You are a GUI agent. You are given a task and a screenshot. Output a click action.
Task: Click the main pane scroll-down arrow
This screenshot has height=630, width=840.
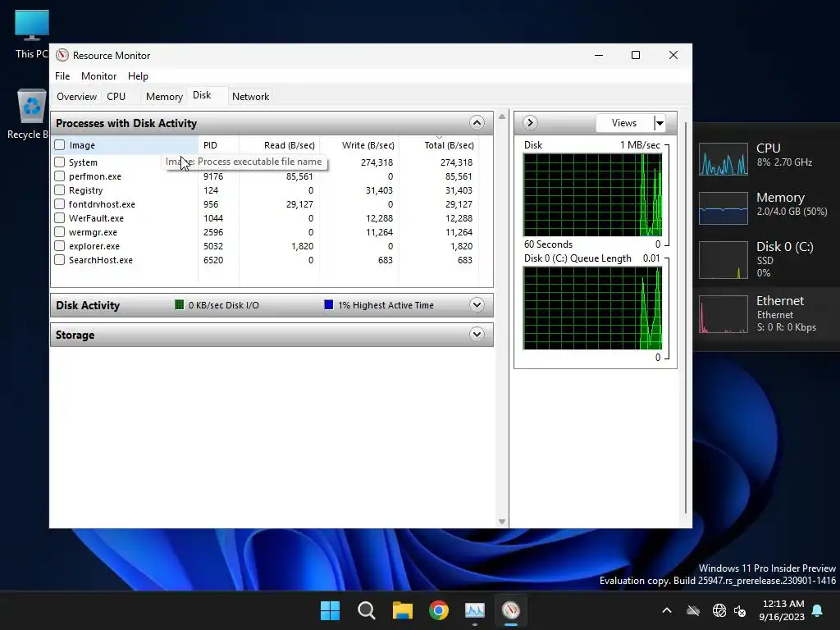[502, 521]
